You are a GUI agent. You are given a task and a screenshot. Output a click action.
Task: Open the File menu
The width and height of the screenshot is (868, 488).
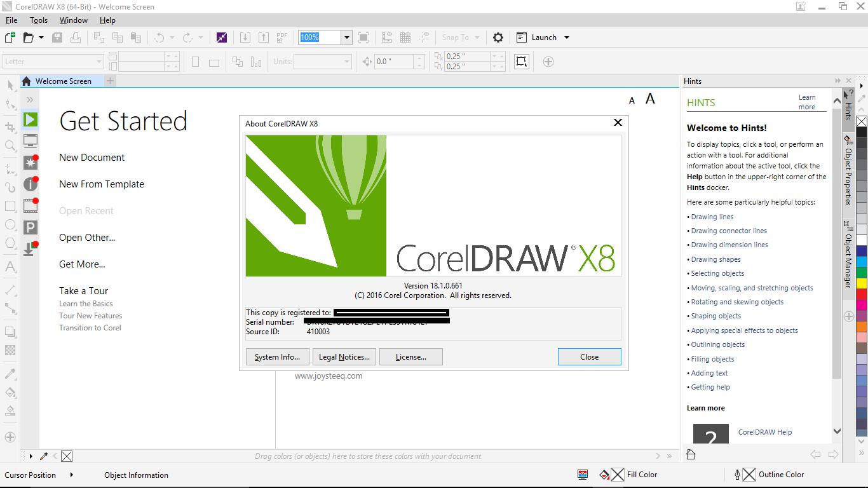(x=11, y=20)
